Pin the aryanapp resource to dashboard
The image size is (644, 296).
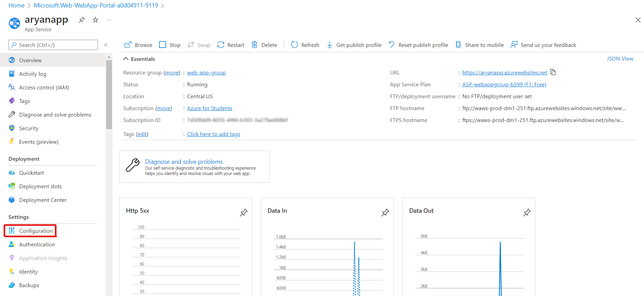[82, 20]
